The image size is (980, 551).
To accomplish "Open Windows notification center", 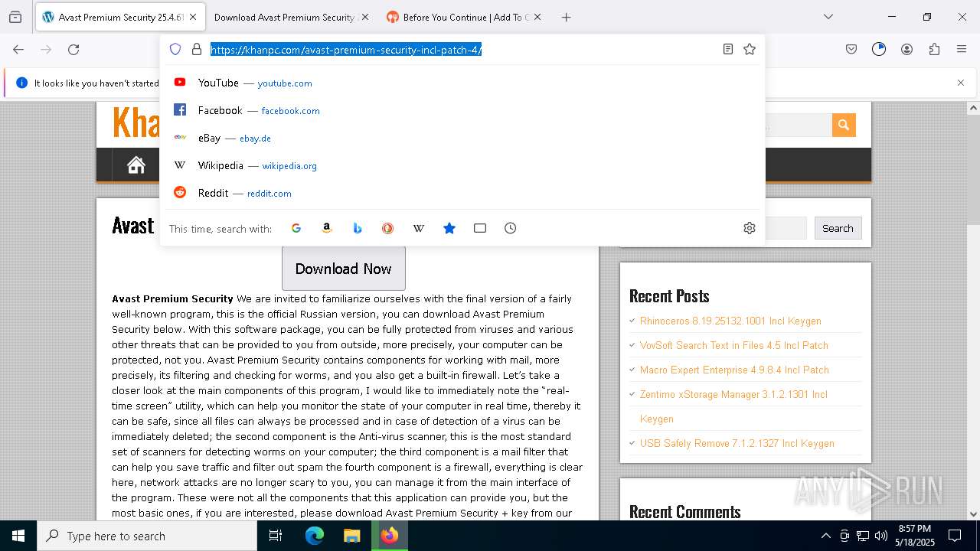I will (x=955, y=536).
